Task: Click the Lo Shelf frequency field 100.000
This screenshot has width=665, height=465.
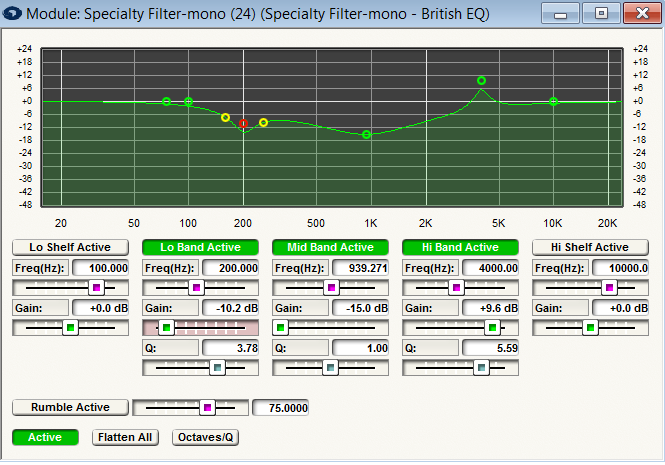Action: pos(101,268)
